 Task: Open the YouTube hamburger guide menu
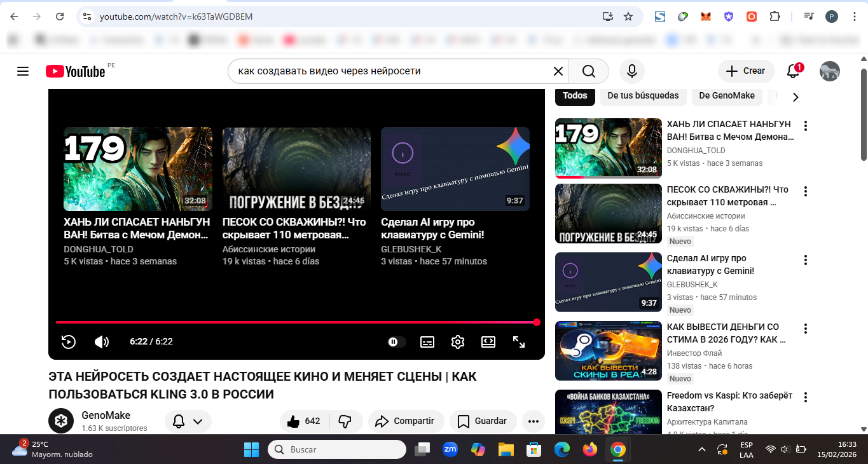23,71
